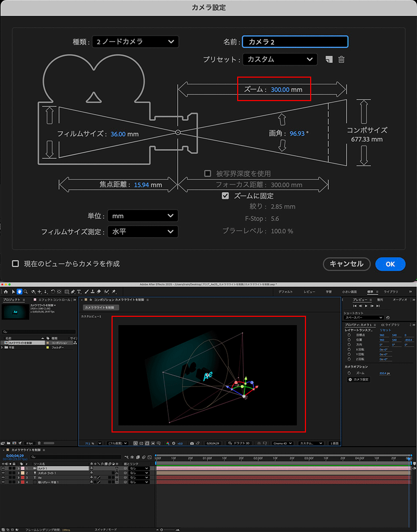The height and width of the screenshot is (532, 417).
Task: Uncheck the ズームに固定 checkbox
Action: pos(225,196)
